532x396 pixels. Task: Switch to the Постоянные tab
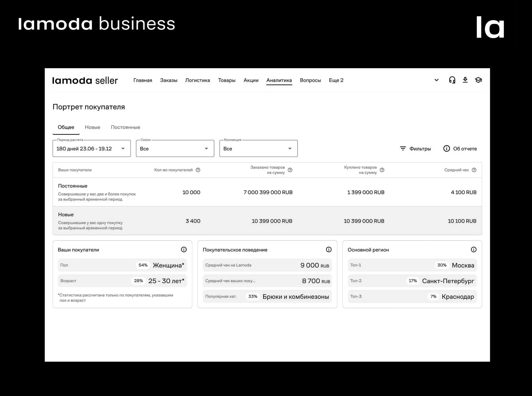point(126,127)
